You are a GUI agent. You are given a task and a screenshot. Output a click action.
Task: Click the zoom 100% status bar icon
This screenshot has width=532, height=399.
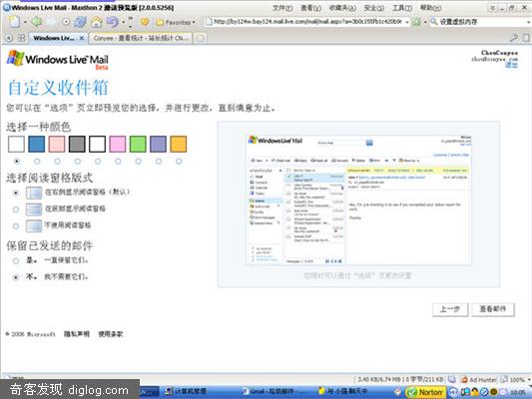click(504, 380)
